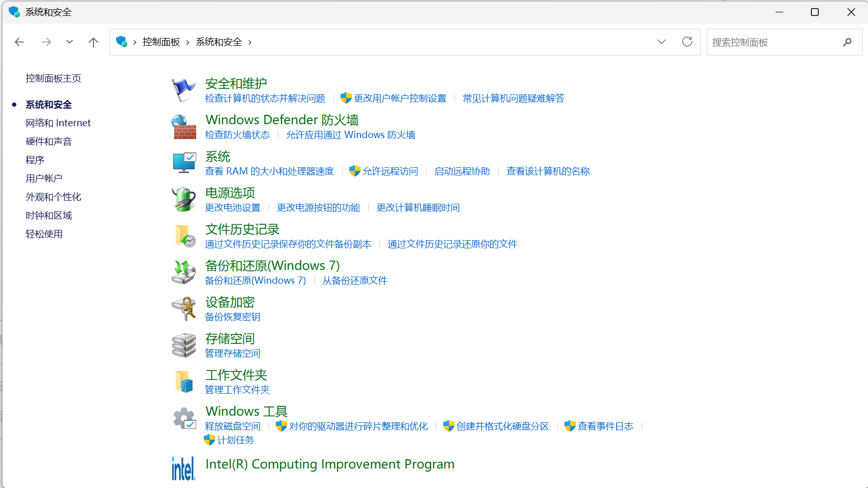868x488 pixels.
Task: Expand chevron before 控制面板 in breadcrumb
Action: 135,43
